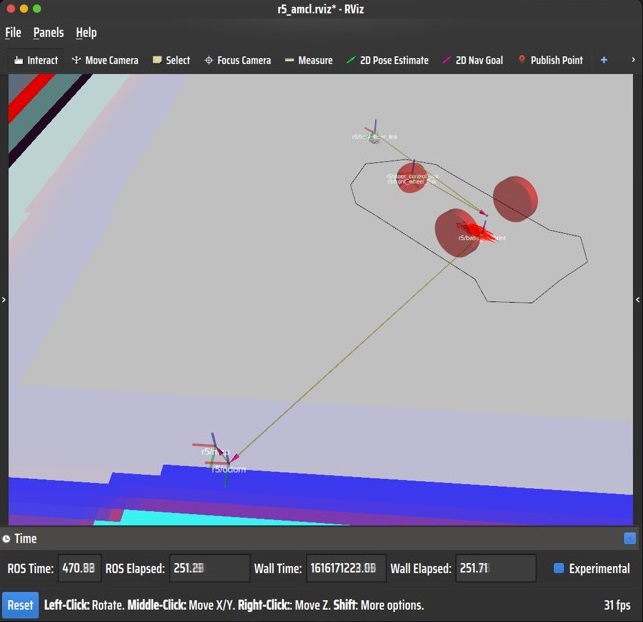
Task: Choose the Select tool in toolbar
Action: (171, 60)
